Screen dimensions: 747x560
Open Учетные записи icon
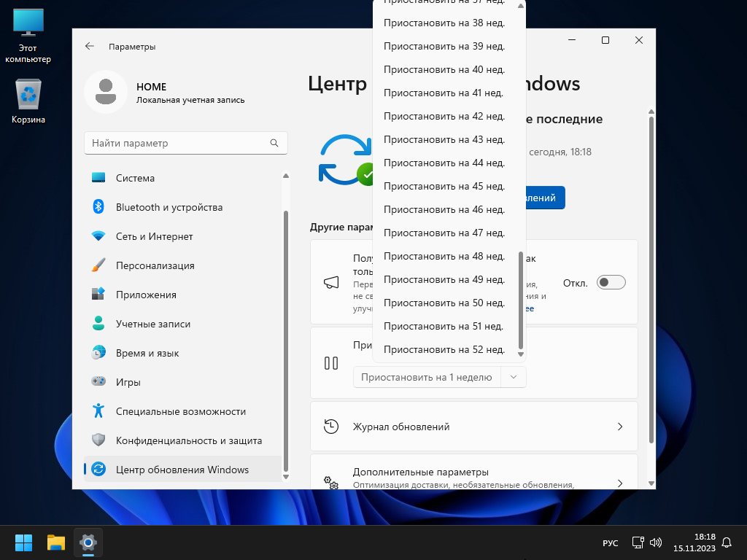coord(98,324)
